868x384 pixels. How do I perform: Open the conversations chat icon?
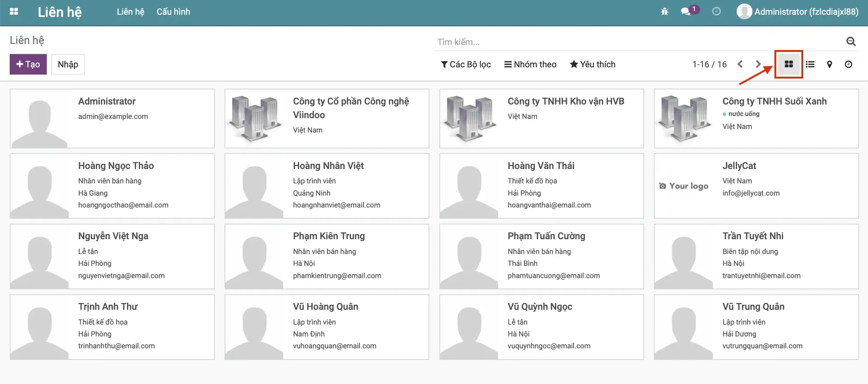pyautogui.click(x=686, y=11)
